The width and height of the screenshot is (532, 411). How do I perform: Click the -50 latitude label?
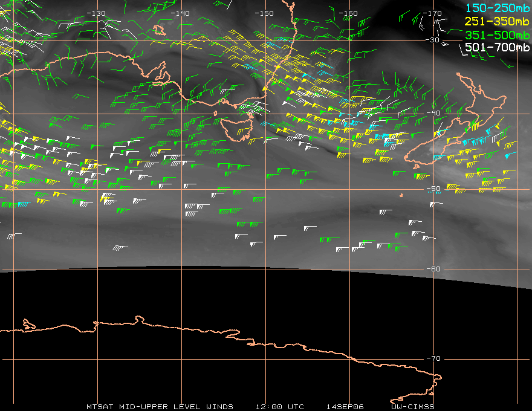[x=433, y=189]
